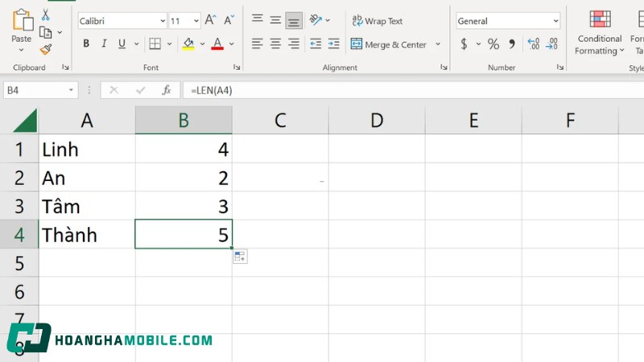Screen dimensions: 644x362
Task: Select row 3 header
Action: click(19, 206)
